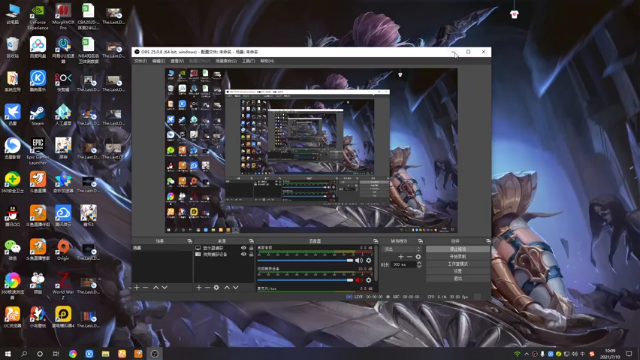Open Tools menu in OBS

point(249,61)
